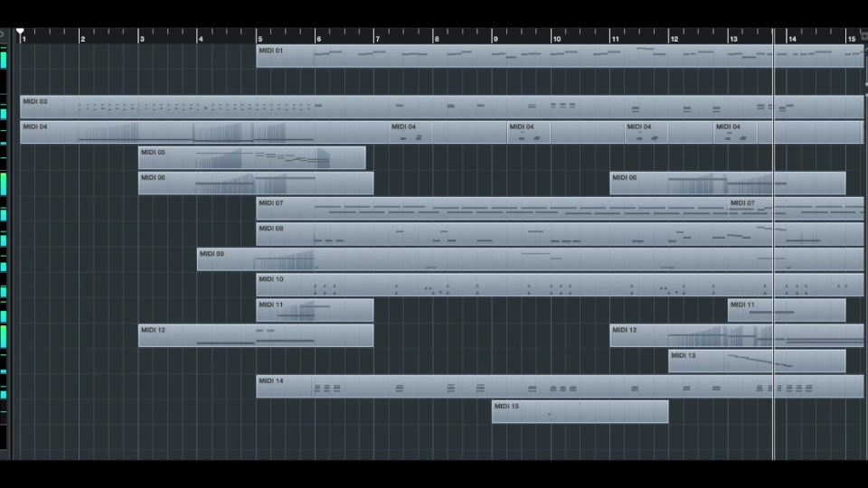Click bar 8 on the ruler
Screen dimensions: 868x488
pos(436,39)
